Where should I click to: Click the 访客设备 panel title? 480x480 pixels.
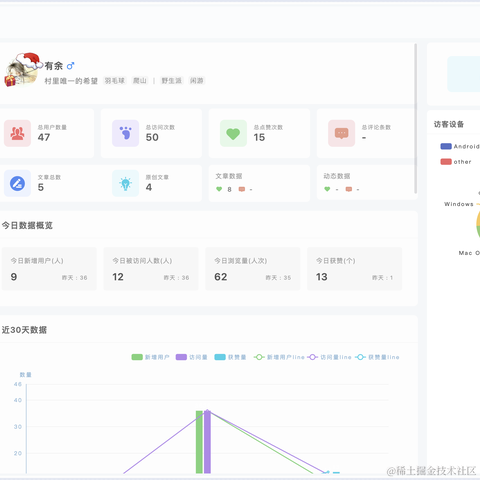(x=449, y=124)
